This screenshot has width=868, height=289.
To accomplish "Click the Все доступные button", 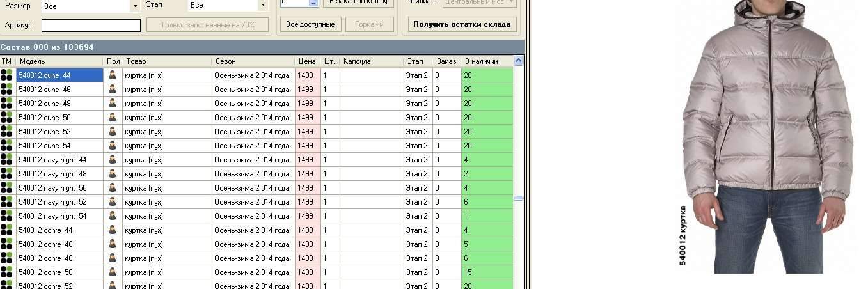I will click(x=310, y=24).
